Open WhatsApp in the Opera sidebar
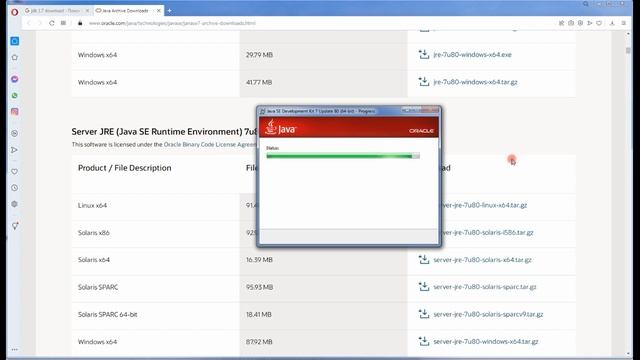Viewport: 640px width, 360px height. 15,96
